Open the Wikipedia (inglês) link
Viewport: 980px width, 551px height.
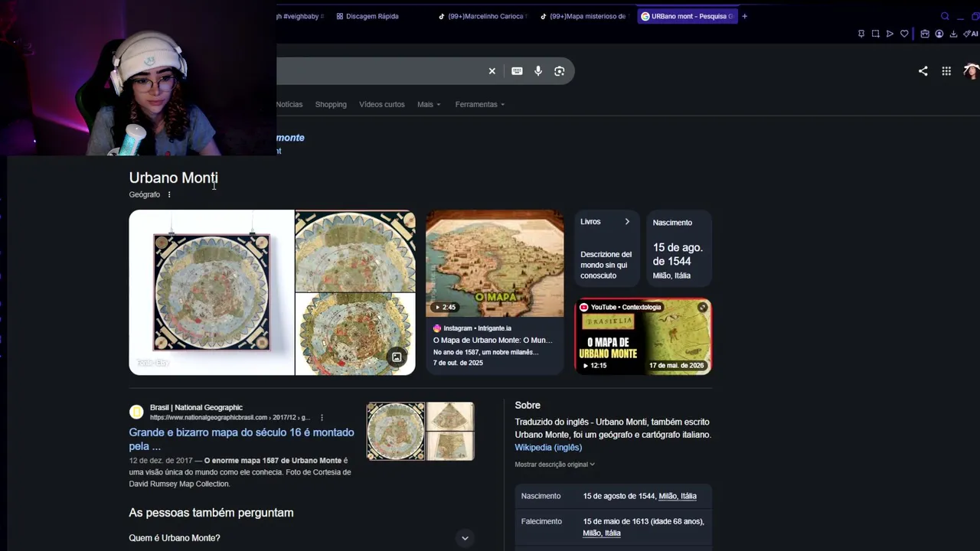coord(548,448)
